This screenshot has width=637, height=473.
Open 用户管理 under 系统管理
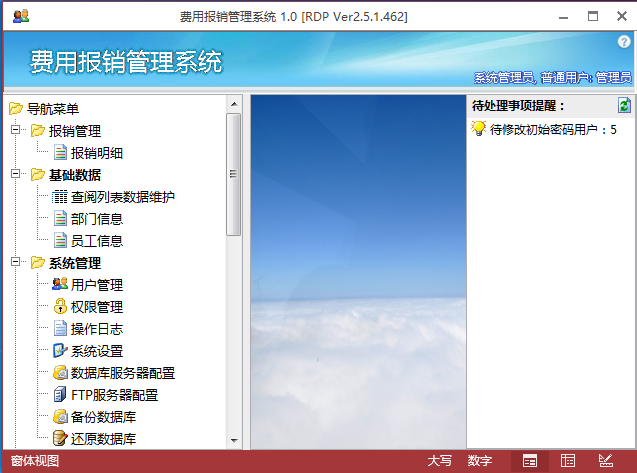pyautogui.click(x=97, y=285)
